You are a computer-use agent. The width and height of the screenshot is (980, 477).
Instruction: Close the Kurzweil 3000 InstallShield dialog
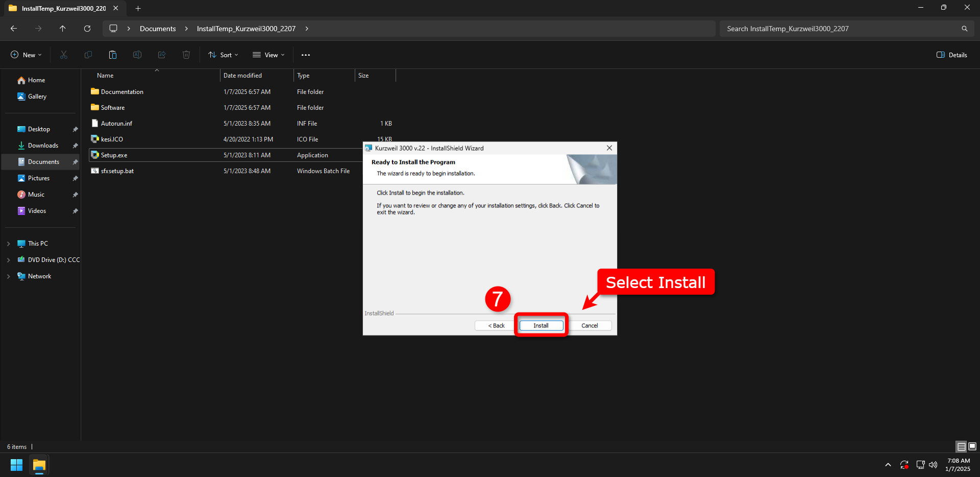tap(609, 148)
